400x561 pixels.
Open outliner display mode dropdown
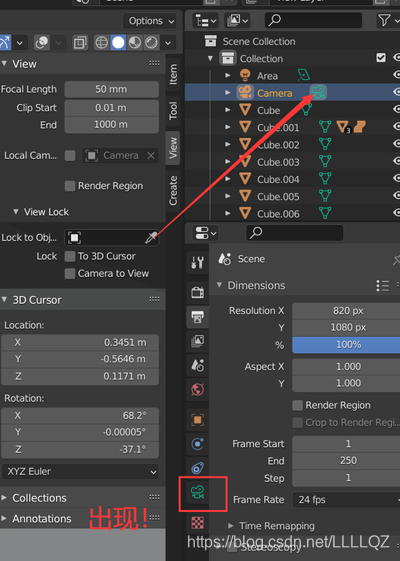click(205, 21)
